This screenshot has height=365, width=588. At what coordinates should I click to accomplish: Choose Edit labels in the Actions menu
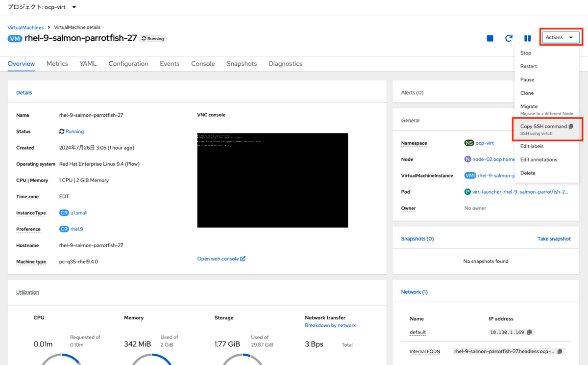coord(547,146)
